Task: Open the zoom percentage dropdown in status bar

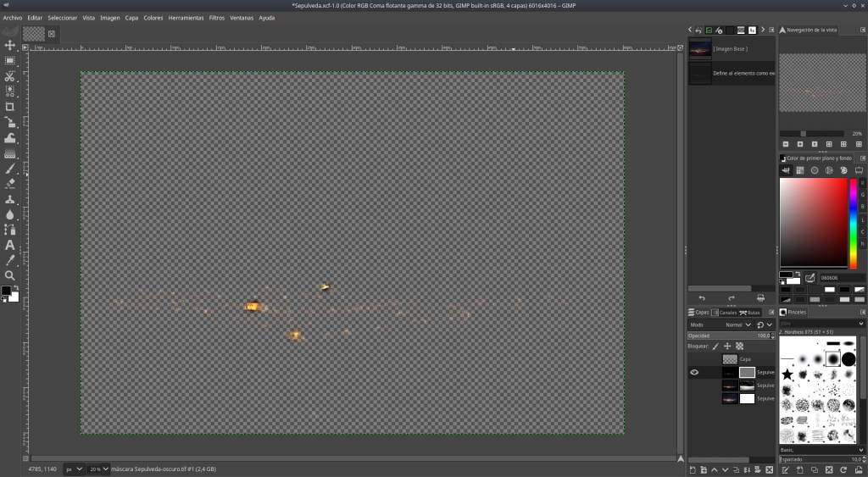Action: coord(99,469)
